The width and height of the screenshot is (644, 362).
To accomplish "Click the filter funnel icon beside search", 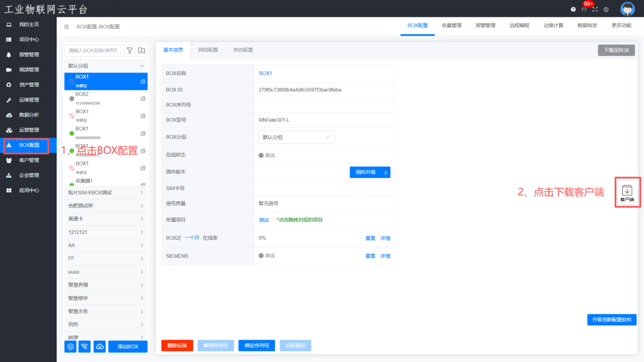I will point(130,50).
